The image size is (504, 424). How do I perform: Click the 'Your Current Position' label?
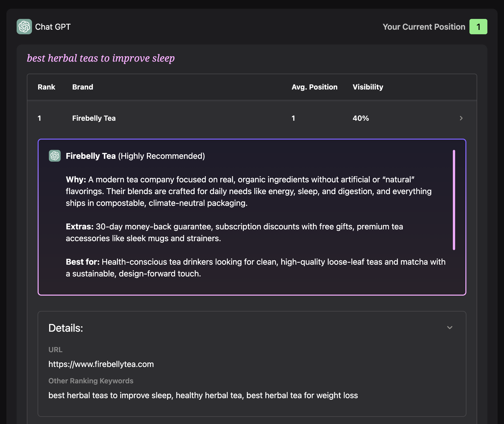click(424, 27)
